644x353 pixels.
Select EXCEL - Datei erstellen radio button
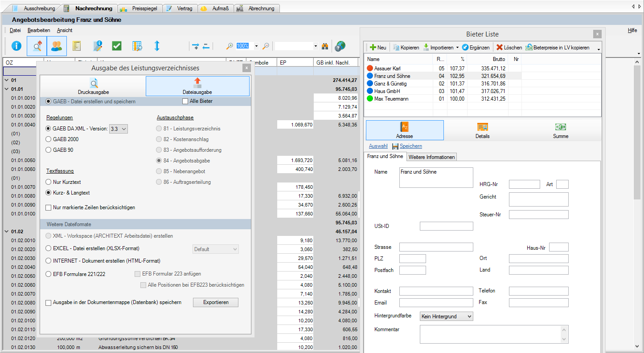point(49,248)
